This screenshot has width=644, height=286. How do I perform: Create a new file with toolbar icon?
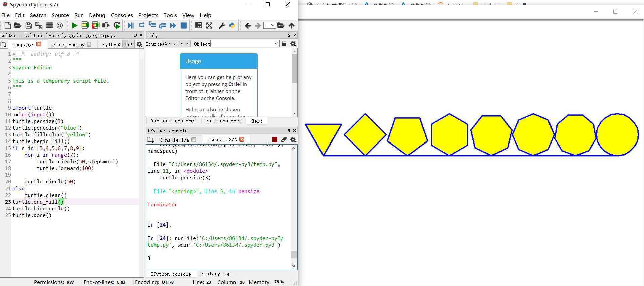pyautogui.click(x=7, y=25)
